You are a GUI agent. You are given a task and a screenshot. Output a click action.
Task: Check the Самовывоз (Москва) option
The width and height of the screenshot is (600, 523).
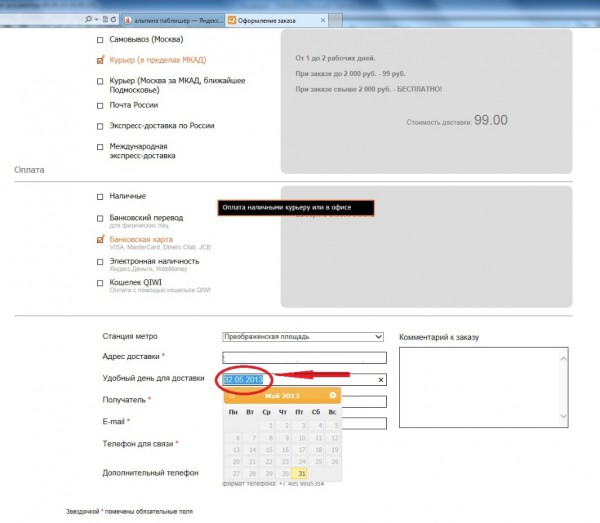pyautogui.click(x=100, y=40)
